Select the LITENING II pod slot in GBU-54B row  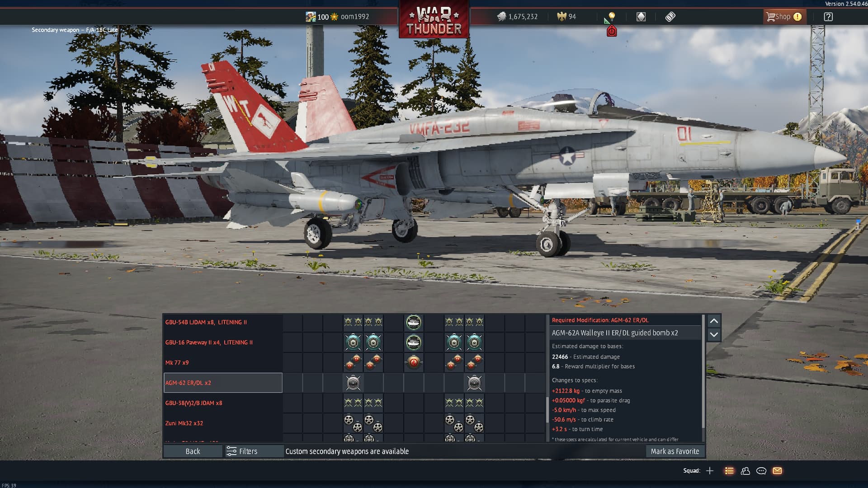(x=413, y=322)
